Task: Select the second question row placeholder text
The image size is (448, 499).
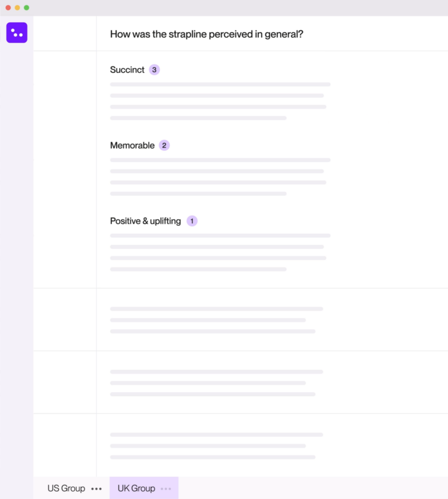Action: pos(215,320)
